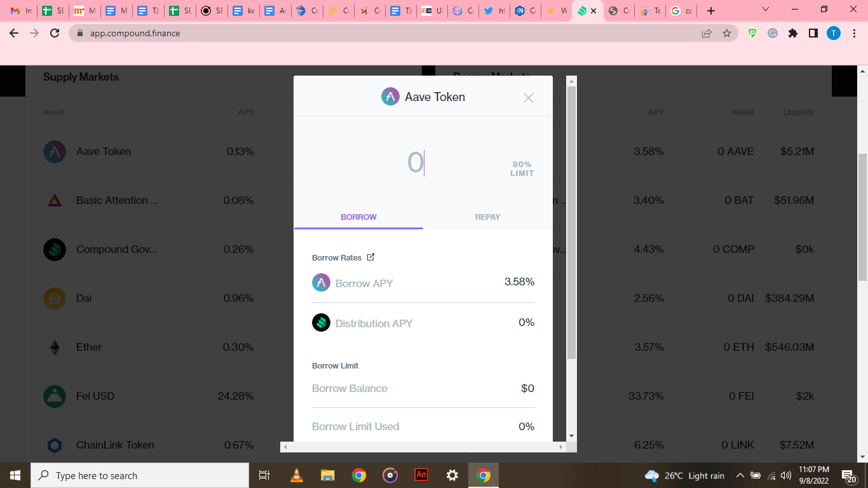Viewport: 868px width, 488px height.
Task: Click the borrow amount input field
Action: pos(416,163)
